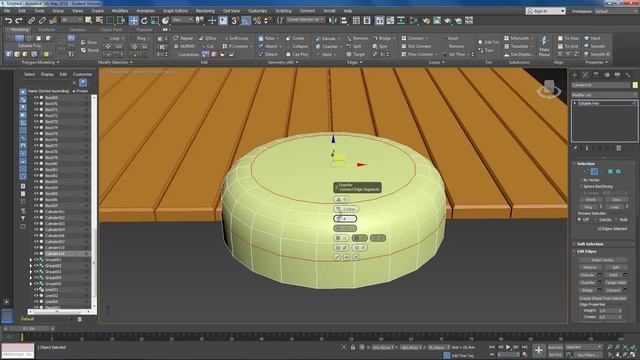
Task: Select the Edge sub-object icon
Action: point(594,171)
